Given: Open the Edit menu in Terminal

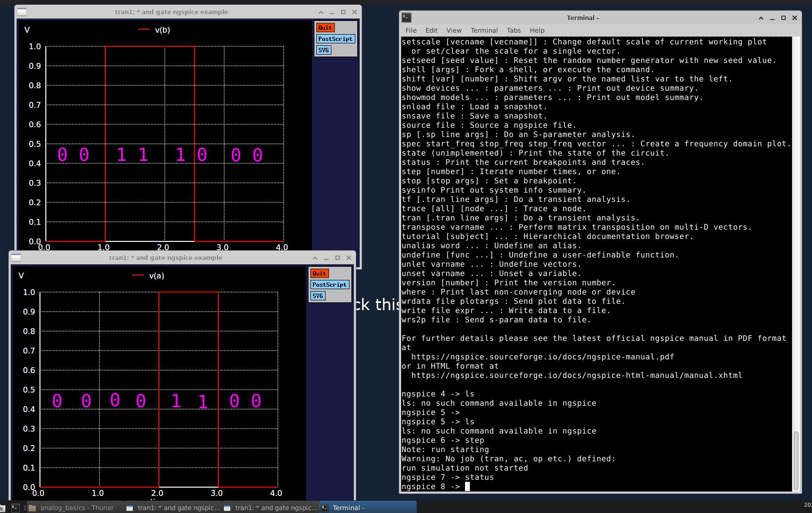Looking at the screenshot, I should pyautogui.click(x=431, y=30).
